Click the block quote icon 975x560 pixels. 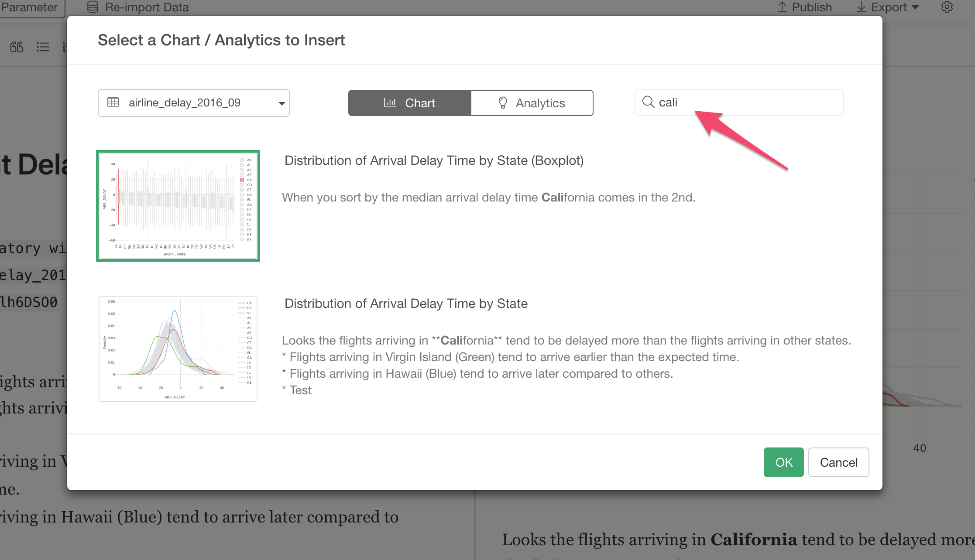(x=17, y=47)
